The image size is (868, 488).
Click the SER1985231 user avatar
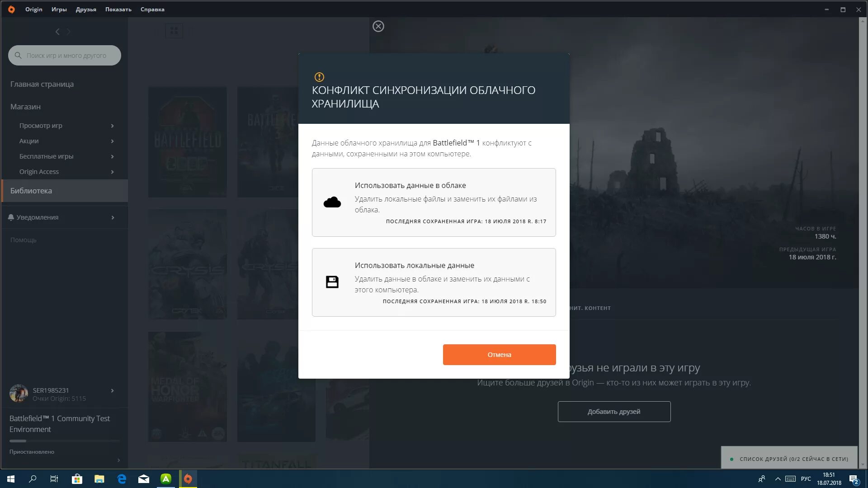coord(19,393)
